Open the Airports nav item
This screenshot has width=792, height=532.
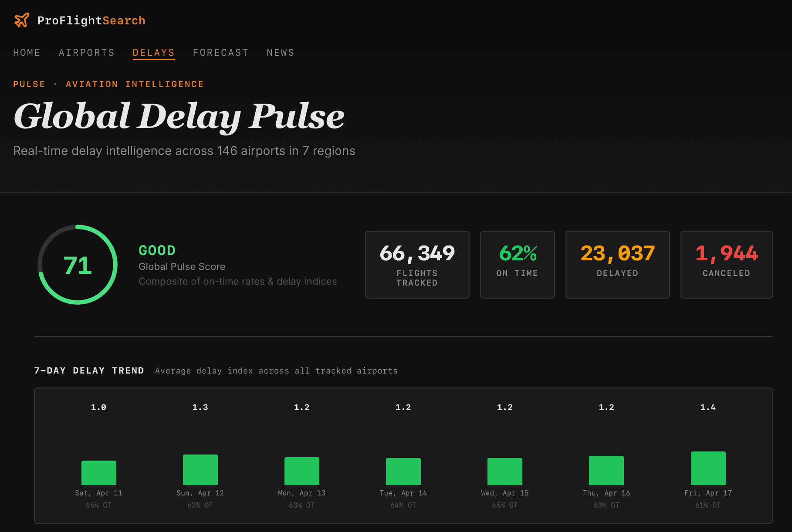coord(87,53)
